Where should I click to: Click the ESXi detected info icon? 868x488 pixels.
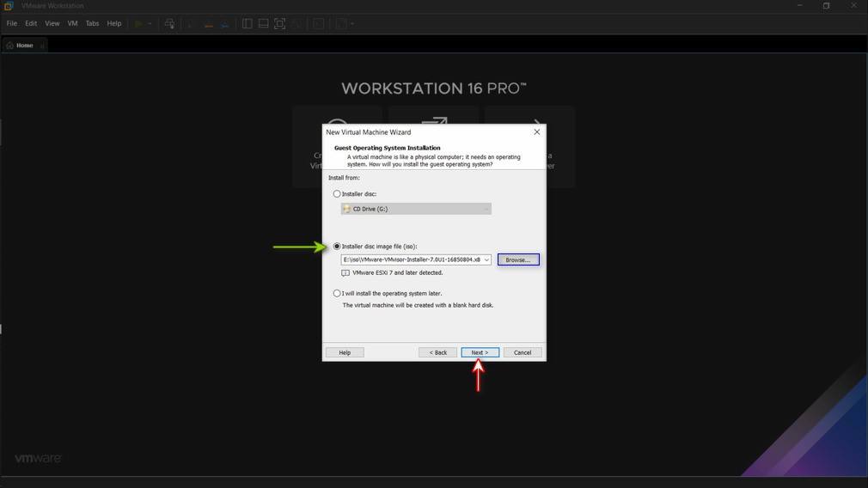pyautogui.click(x=345, y=272)
